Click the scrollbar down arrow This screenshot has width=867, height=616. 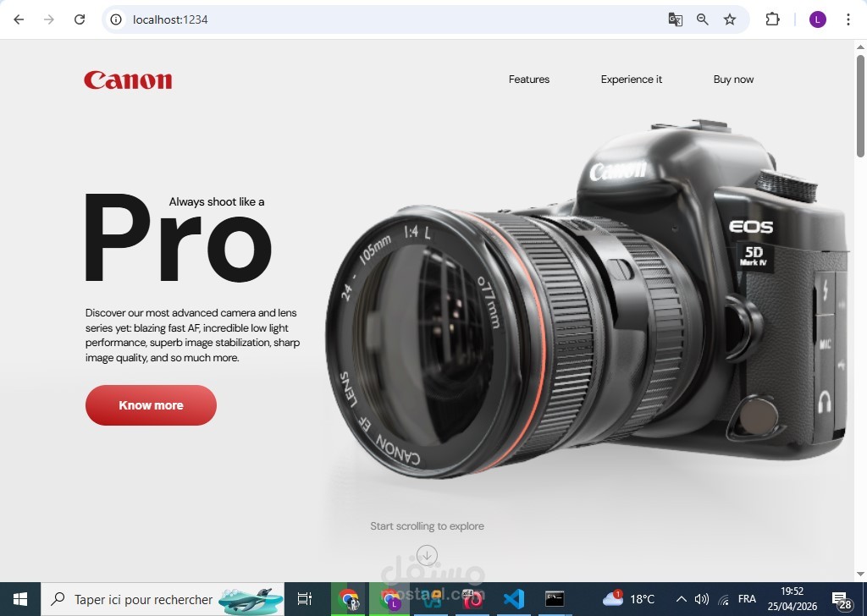(x=860, y=574)
